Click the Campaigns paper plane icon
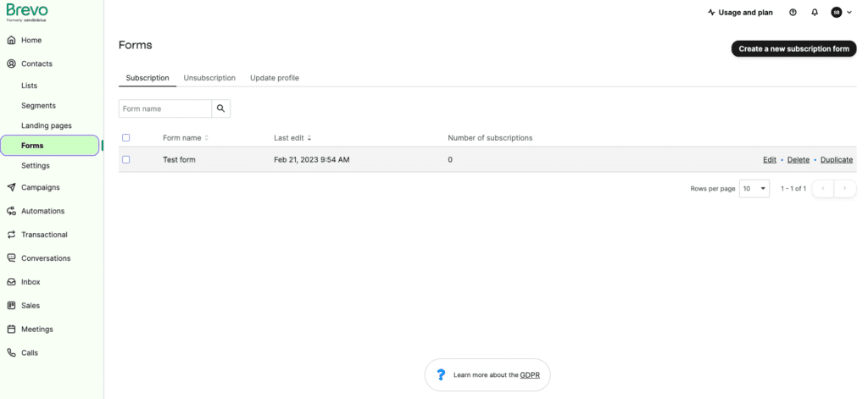Screen dimensions: 868x399 (11, 187)
